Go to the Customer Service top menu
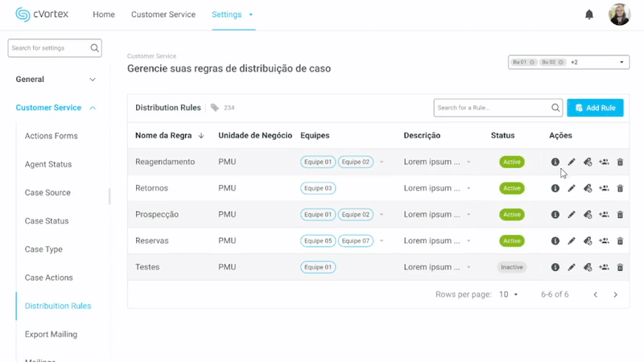This screenshot has width=644, height=362. 163,14
